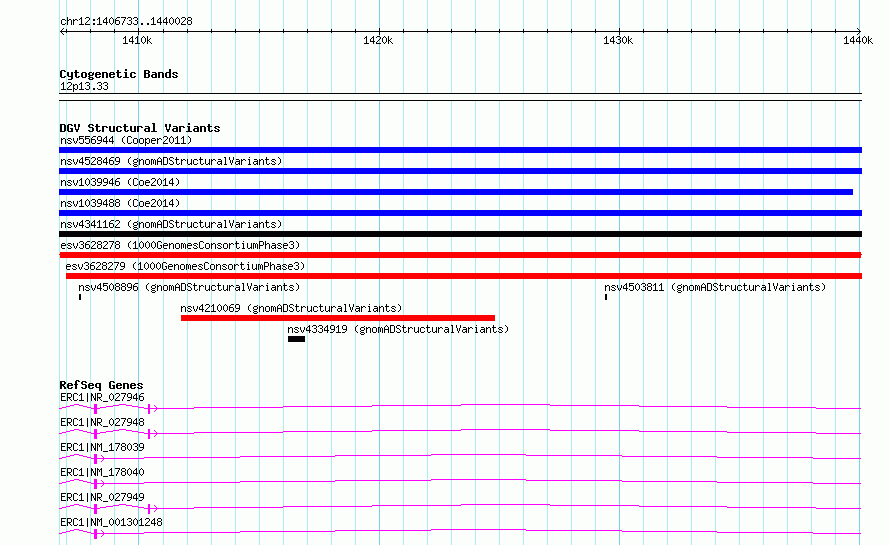Open the nsv4210069 (gnomADStructuralVariants) label
890x545 pixels.
point(291,308)
